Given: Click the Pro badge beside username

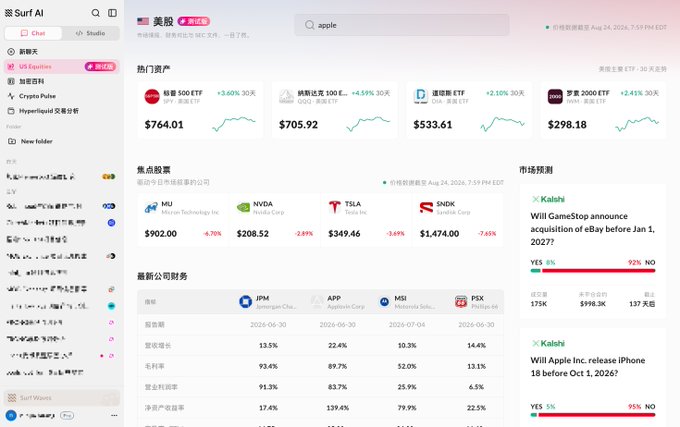Looking at the screenshot, I should (x=67, y=415).
